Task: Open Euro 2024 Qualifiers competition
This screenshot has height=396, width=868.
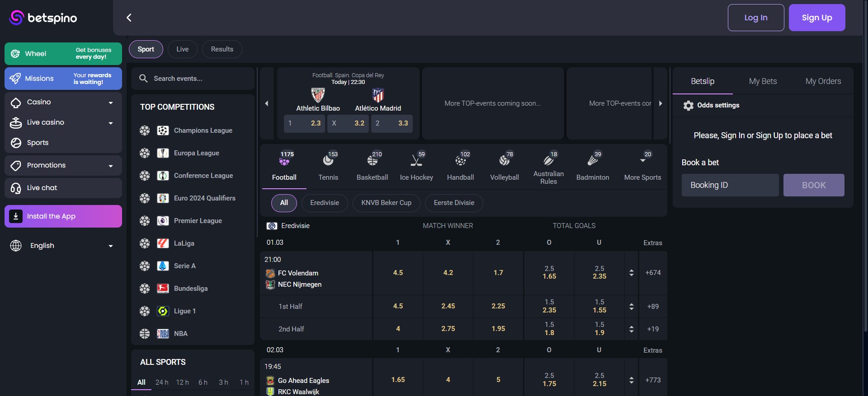Action: tap(193, 198)
